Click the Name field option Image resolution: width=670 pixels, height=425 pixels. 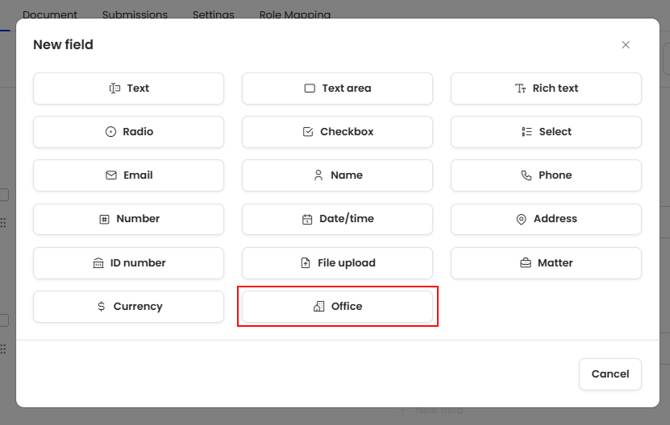(x=337, y=175)
